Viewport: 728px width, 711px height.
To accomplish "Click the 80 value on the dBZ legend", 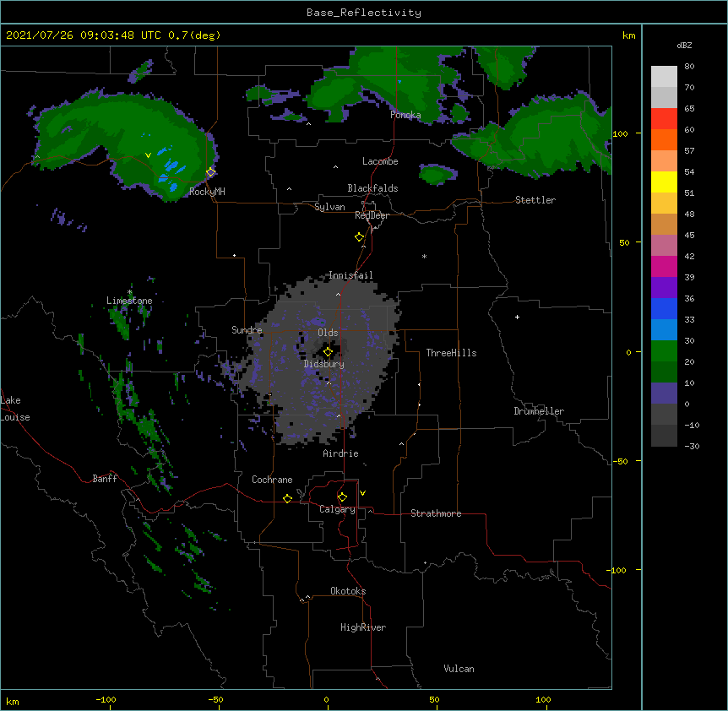I will [x=689, y=67].
